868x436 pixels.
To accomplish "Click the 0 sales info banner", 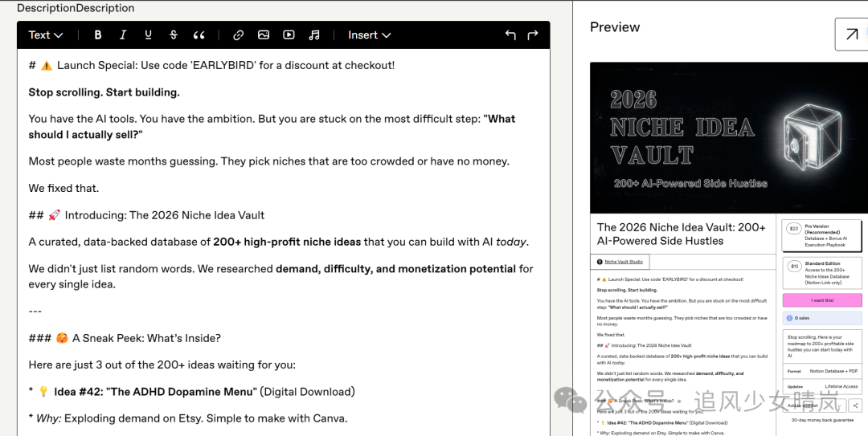I will 822,318.
